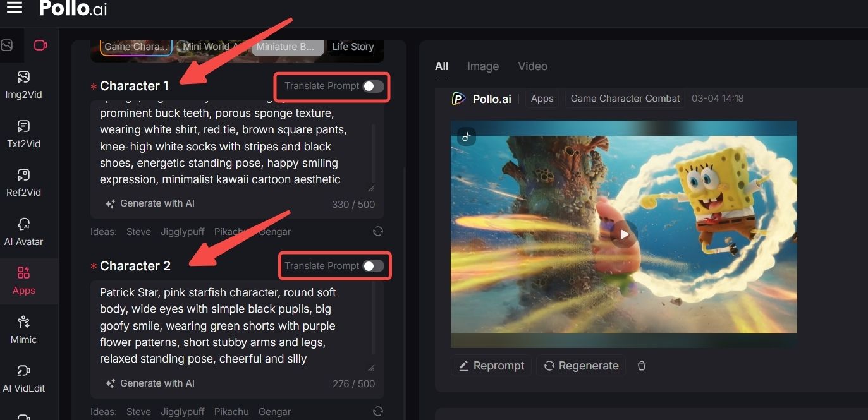Click Character 1 textbox resize handle
This screenshot has height=420, width=868.
point(371,188)
